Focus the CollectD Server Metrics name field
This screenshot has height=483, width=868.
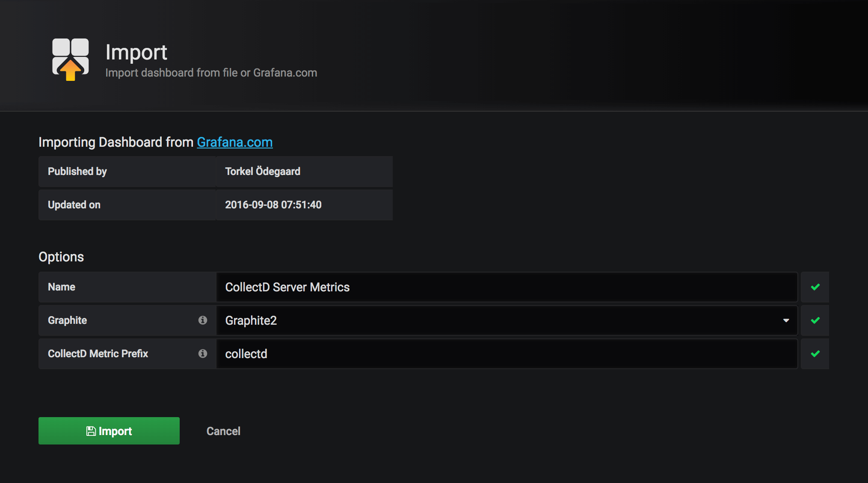click(x=505, y=287)
